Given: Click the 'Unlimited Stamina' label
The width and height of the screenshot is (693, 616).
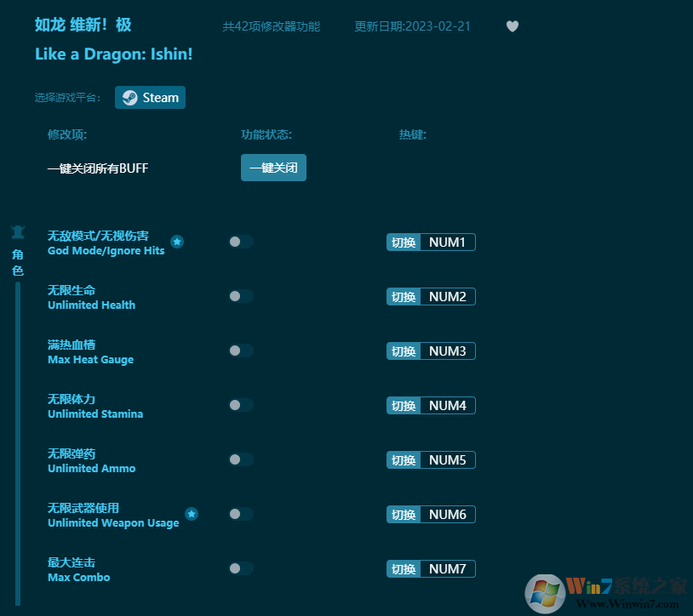Looking at the screenshot, I should click(95, 414).
